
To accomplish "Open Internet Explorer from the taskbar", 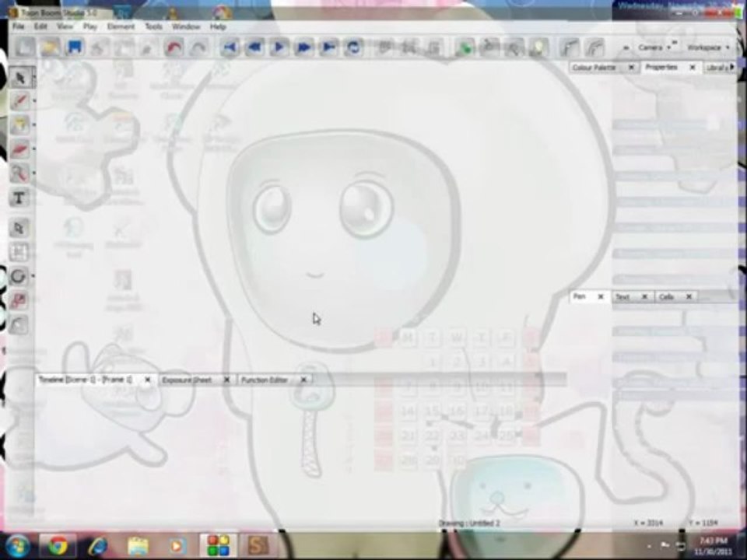I will coord(98,546).
